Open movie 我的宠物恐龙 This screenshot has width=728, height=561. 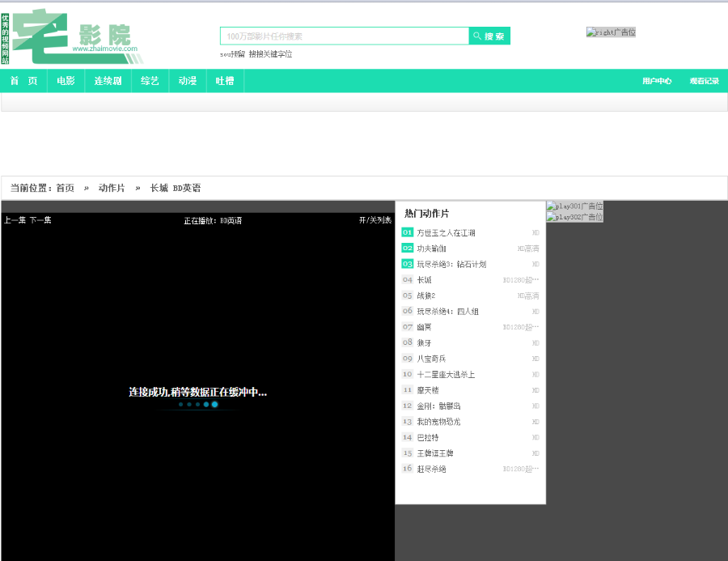(438, 422)
